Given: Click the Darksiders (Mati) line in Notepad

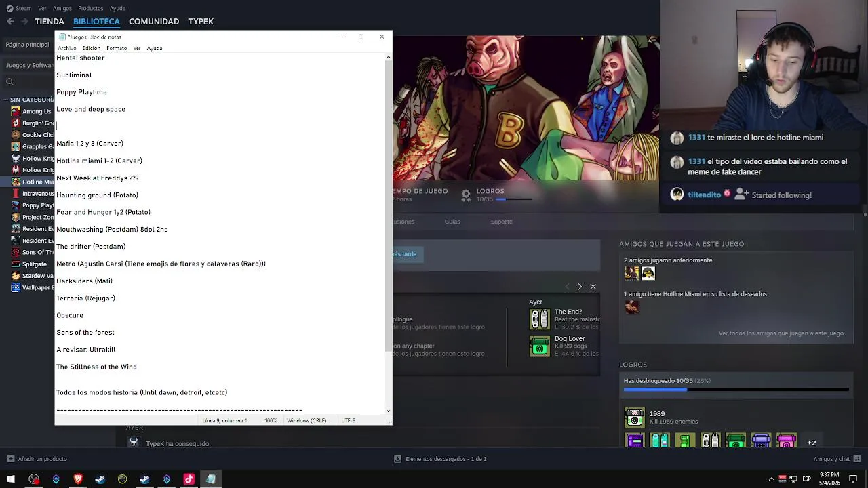Looking at the screenshot, I should [84, 281].
